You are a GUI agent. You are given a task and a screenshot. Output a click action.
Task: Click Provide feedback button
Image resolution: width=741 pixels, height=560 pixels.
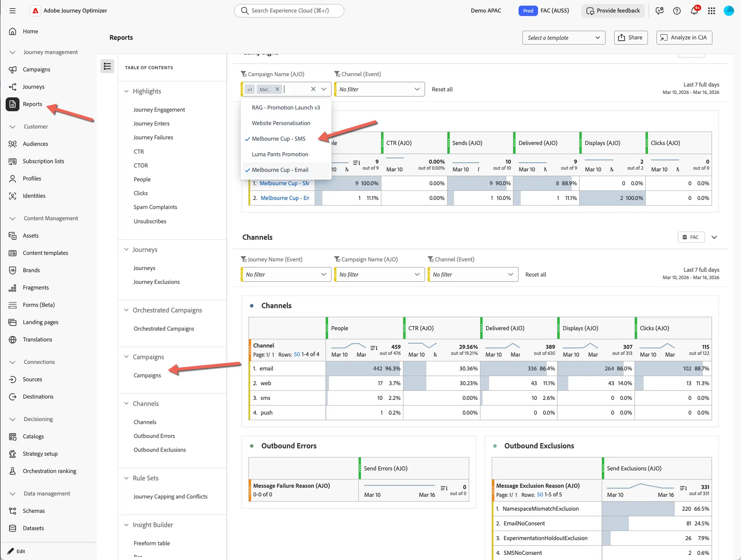point(613,11)
